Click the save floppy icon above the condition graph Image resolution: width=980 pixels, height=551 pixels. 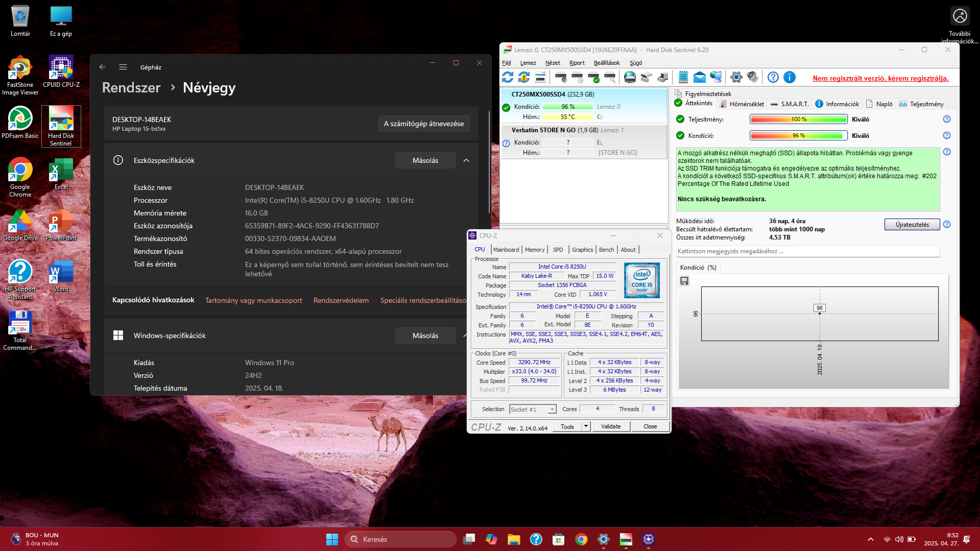(684, 281)
